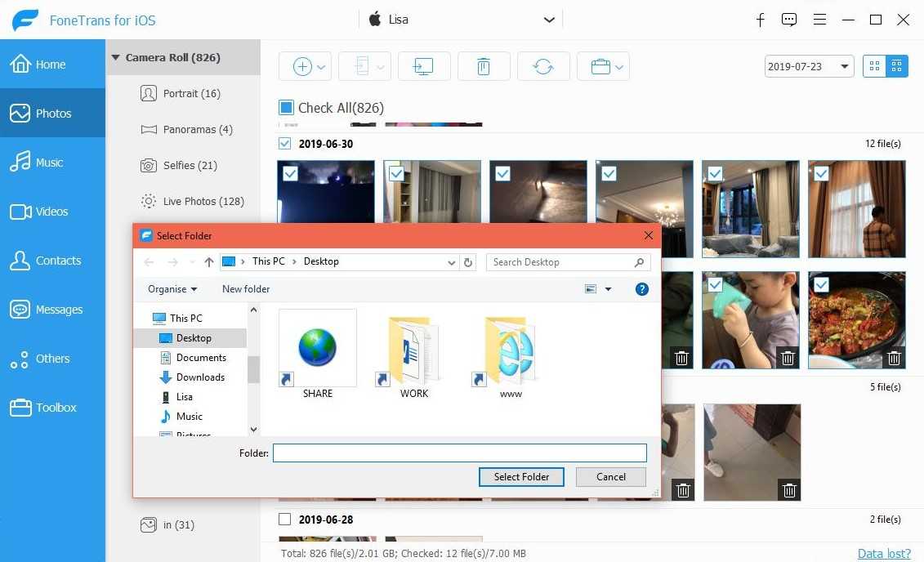
Task: Expand the Lisa device selector dropdown
Action: [x=549, y=20]
